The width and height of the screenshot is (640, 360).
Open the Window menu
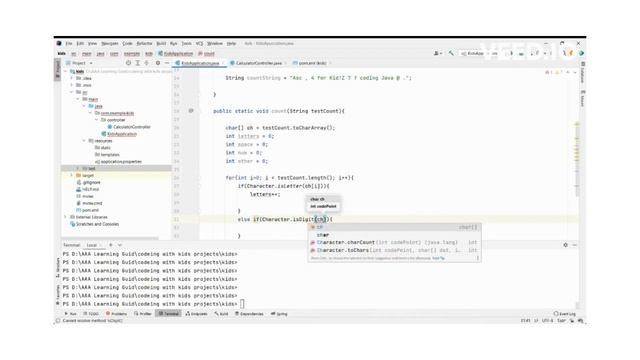pyautogui.click(x=215, y=43)
